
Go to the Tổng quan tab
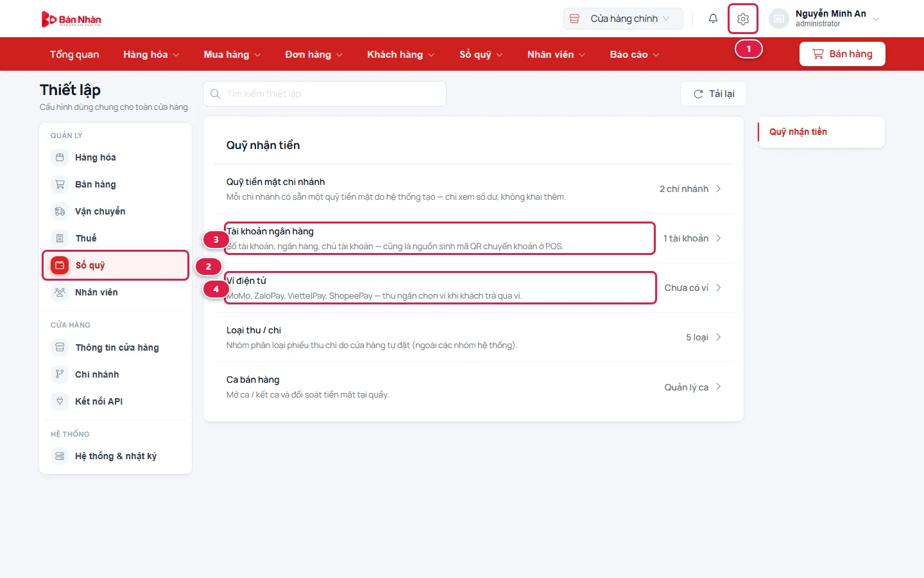pyautogui.click(x=74, y=55)
